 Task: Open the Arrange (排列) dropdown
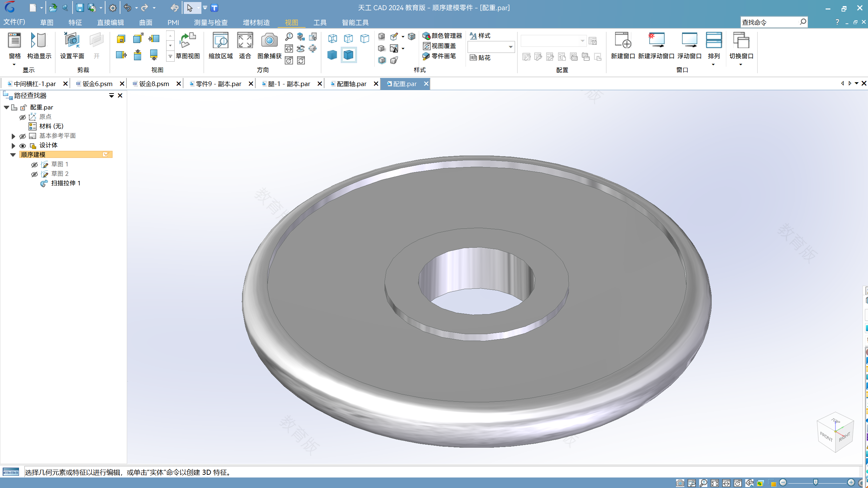[713, 64]
